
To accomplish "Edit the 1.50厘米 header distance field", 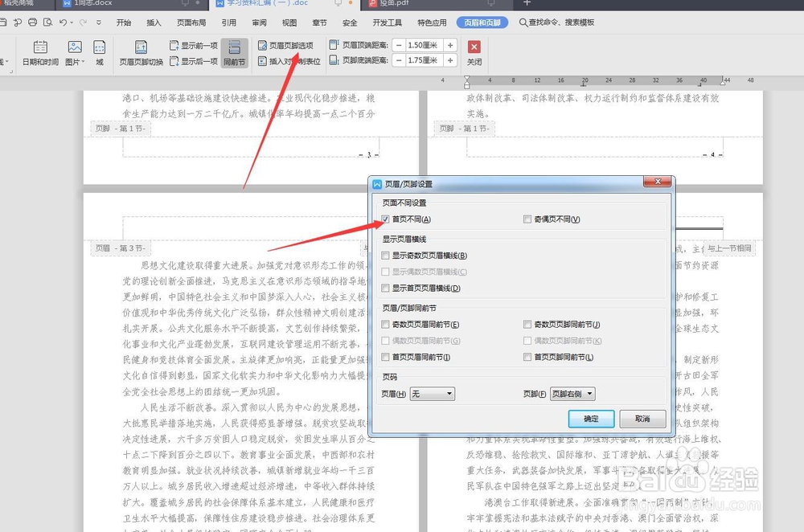I will [424, 46].
